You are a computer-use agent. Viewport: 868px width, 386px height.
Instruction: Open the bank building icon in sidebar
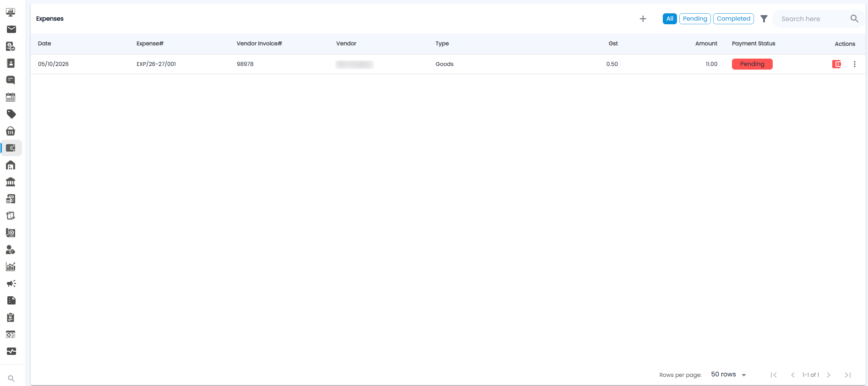tap(11, 182)
